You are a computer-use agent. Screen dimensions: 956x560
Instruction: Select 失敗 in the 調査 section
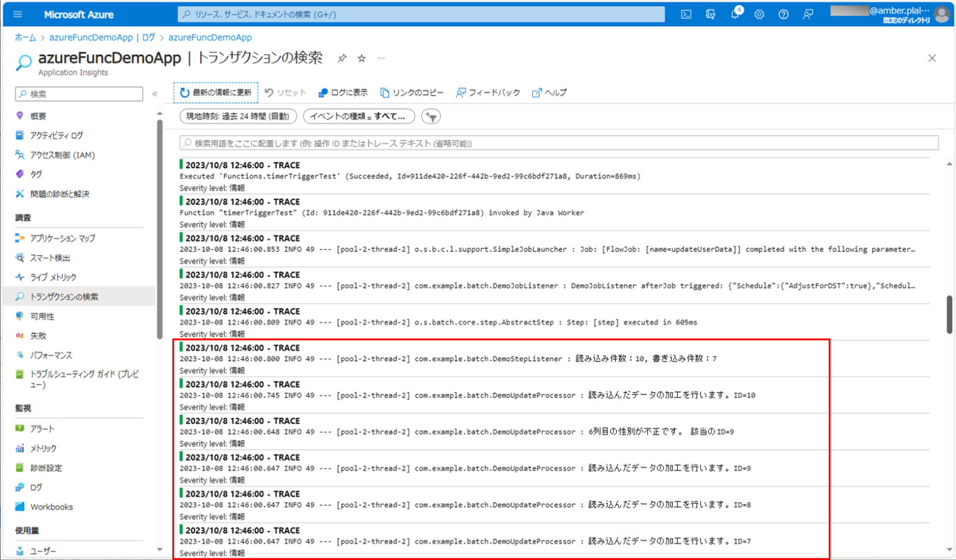tap(37, 335)
